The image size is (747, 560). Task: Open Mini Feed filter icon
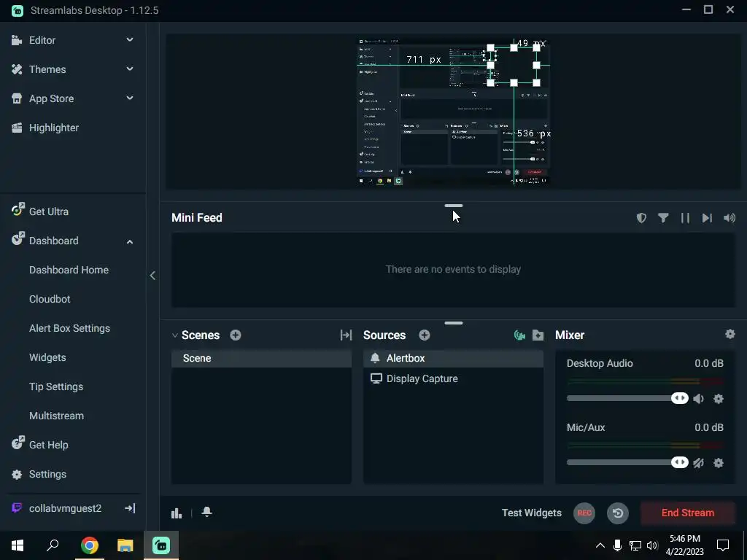pos(663,218)
